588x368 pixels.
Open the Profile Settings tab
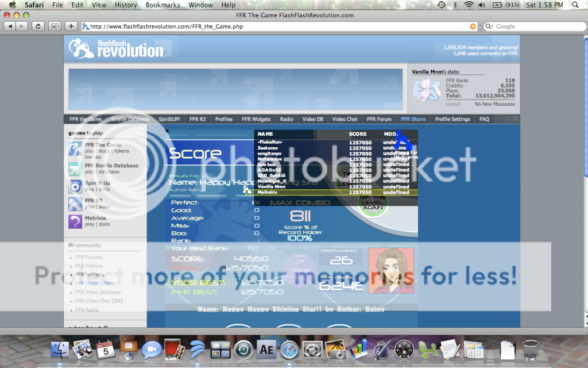[x=452, y=119]
